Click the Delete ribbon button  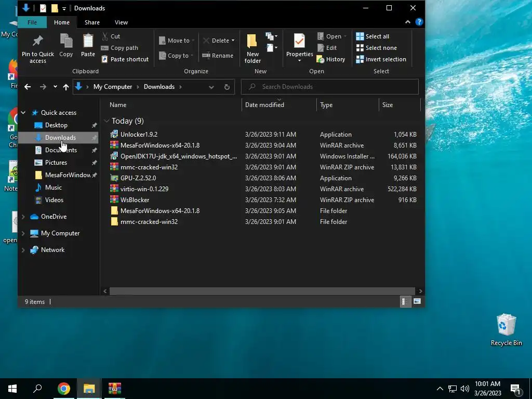(216, 41)
